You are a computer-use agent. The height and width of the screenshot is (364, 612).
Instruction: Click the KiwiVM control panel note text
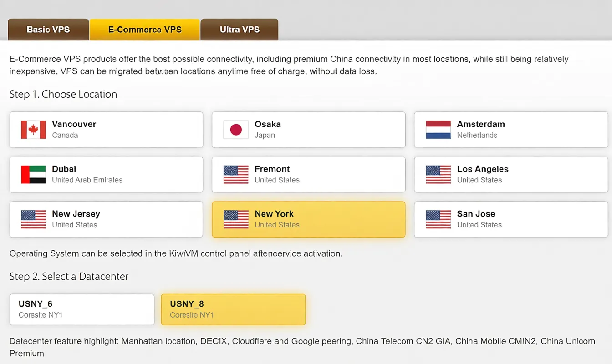tap(176, 253)
